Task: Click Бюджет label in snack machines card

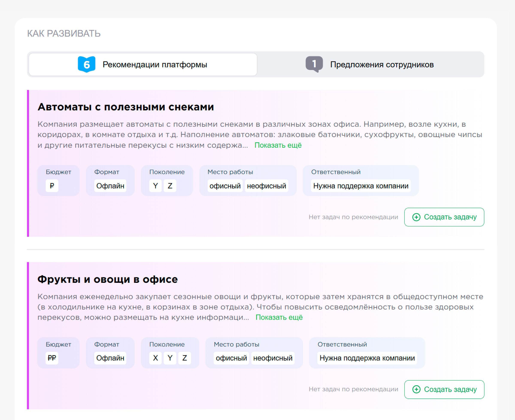Action: tap(59, 172)
